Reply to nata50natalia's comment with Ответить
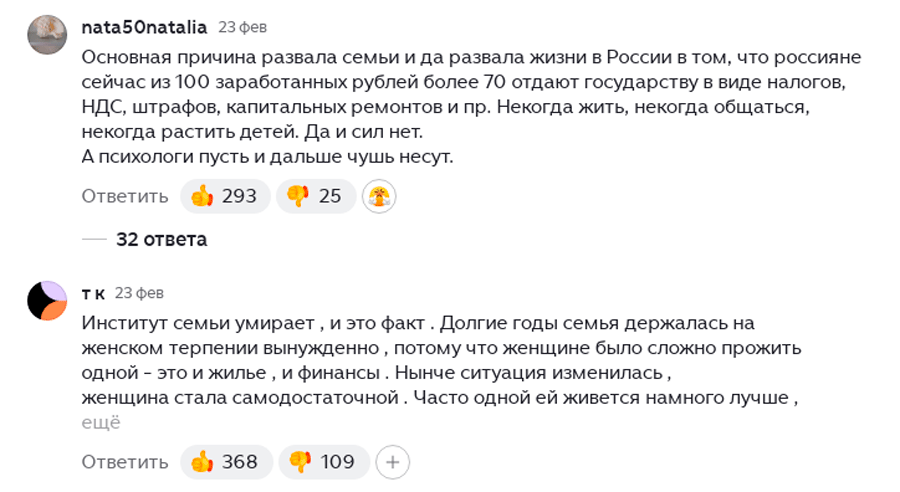The width and height of the screenshot is (900, 492). (124, 196)
